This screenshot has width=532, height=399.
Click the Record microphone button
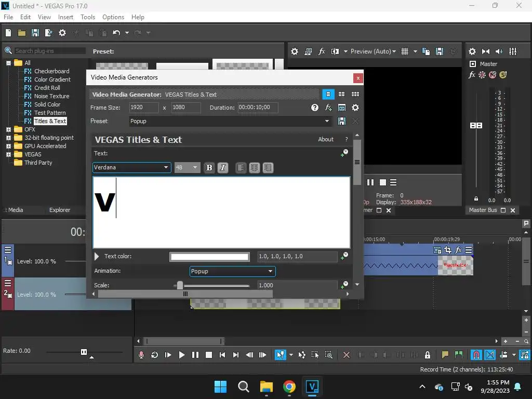click(141, 355)
